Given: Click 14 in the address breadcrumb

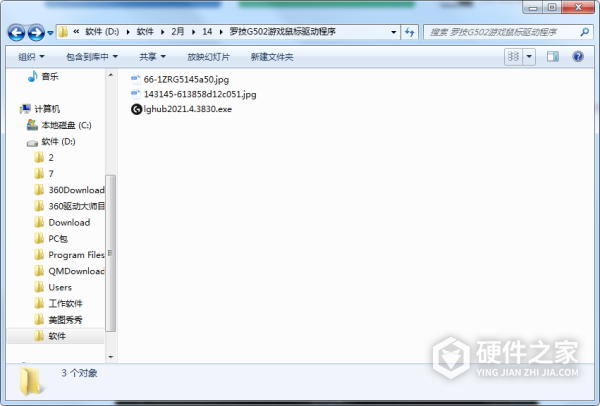Looking at the screenshot, I should [207, 32].
